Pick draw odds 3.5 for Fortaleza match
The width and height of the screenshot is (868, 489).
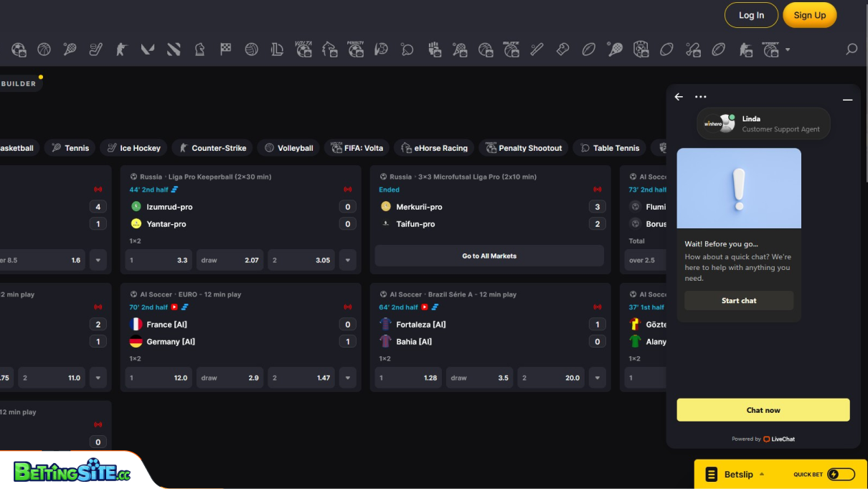tap(479, 378)
